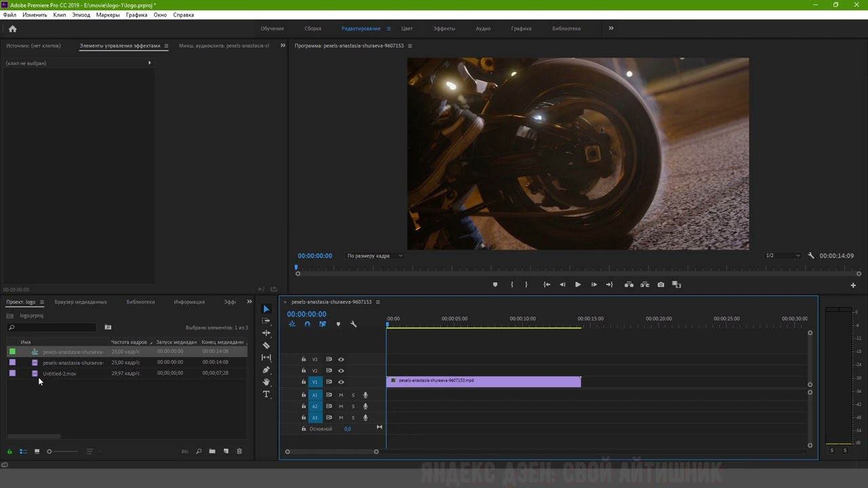Click the timeline wrench settings icon
868x488 pixels.
pos(353,324)
